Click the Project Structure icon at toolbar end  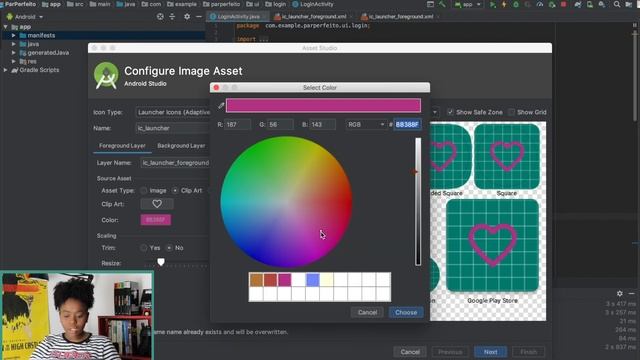pos(629,4)
